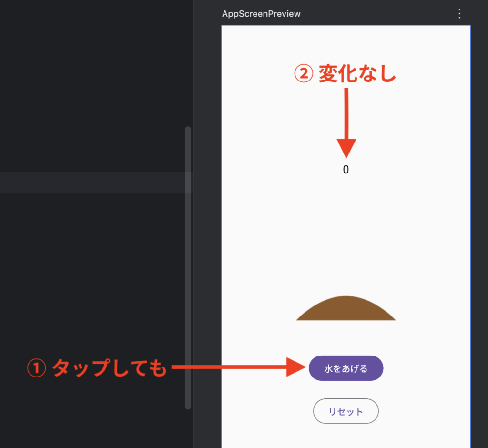488x448 pixels.
Task: Click the gap between 水をあげる and リセット
Action: tap(346, 390)
